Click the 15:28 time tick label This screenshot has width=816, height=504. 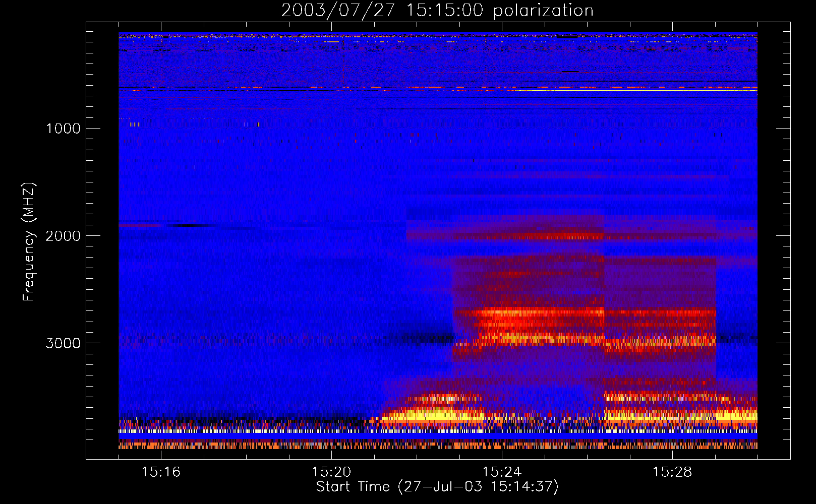[x=672, y=472]
